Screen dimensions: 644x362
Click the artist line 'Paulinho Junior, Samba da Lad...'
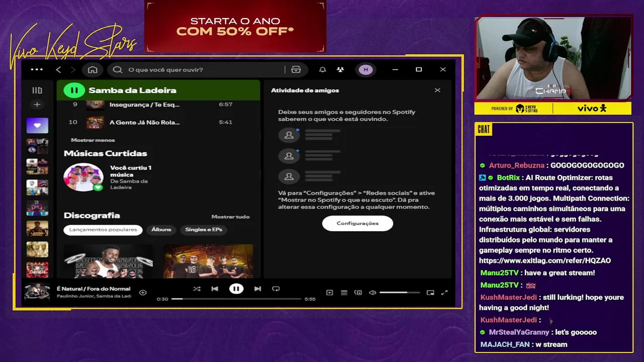pos(94,296)
